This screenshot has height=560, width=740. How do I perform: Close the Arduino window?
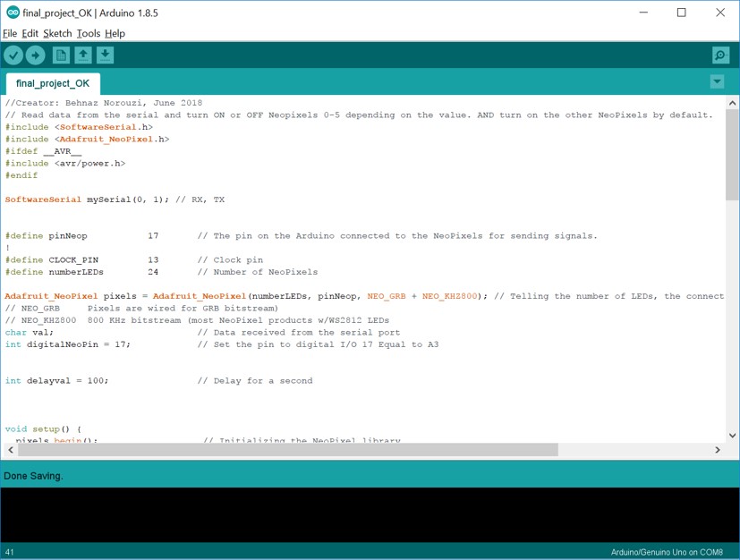(720, 13)
